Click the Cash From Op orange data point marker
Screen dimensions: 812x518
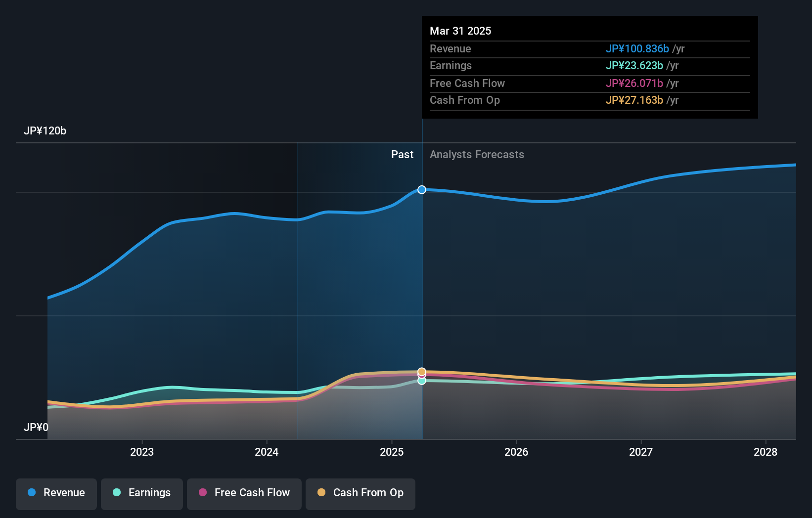click(x=422, y=372)
